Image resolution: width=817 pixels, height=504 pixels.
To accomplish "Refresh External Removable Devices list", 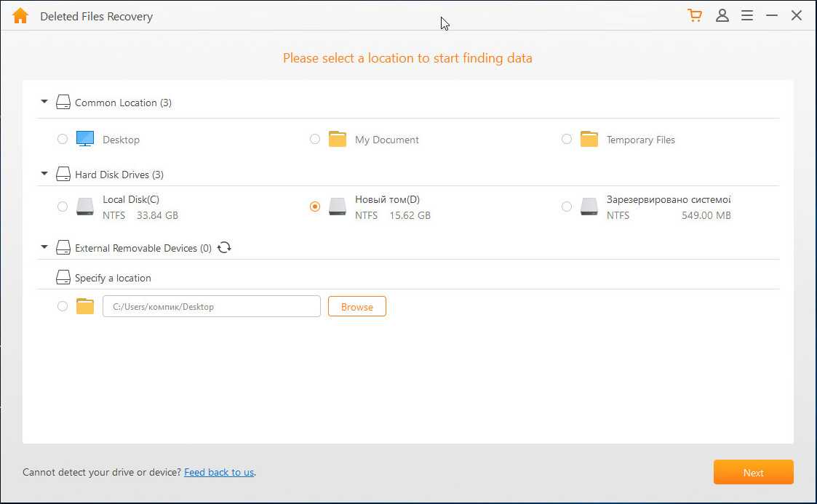I will 225,248.
